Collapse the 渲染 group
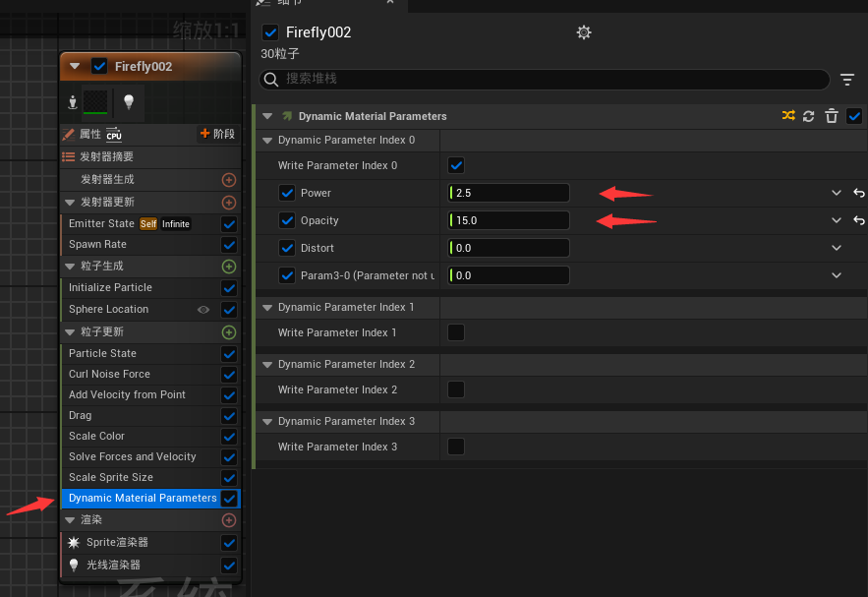The height and width of the screenshot is (597, 868). pyautogui.click(x=70, y=520)
